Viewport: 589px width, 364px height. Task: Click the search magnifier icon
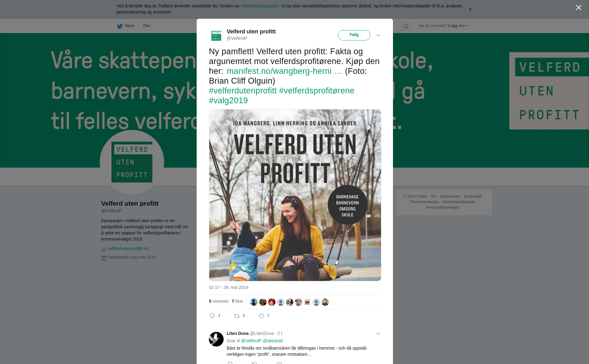[x=406, y=26]
